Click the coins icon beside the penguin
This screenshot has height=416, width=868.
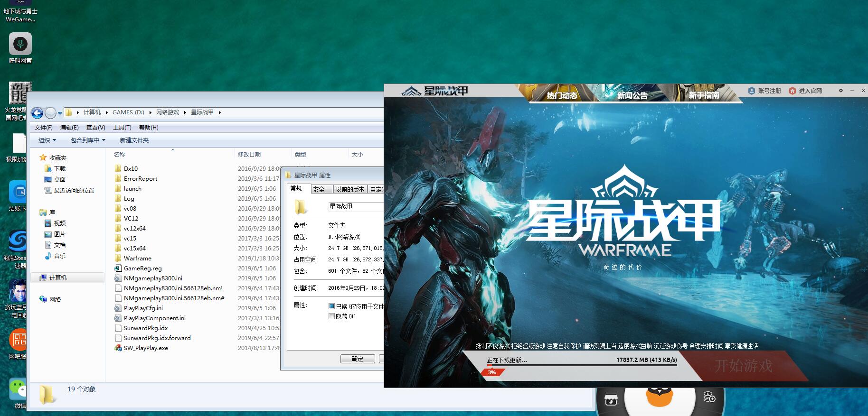click(x=709, y=397)
